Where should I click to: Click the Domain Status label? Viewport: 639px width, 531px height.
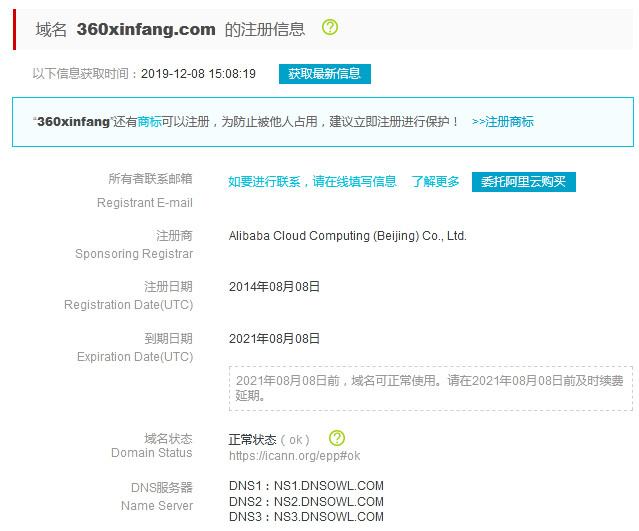pyautogui.click(x=152, y=452)
